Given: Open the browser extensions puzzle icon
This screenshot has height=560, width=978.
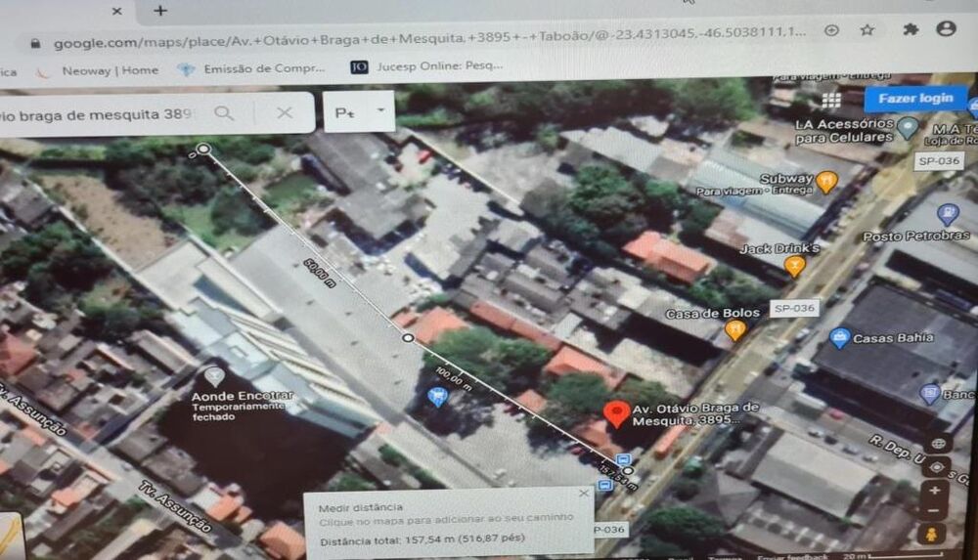Looking at the screenshot, I should 910,29.
